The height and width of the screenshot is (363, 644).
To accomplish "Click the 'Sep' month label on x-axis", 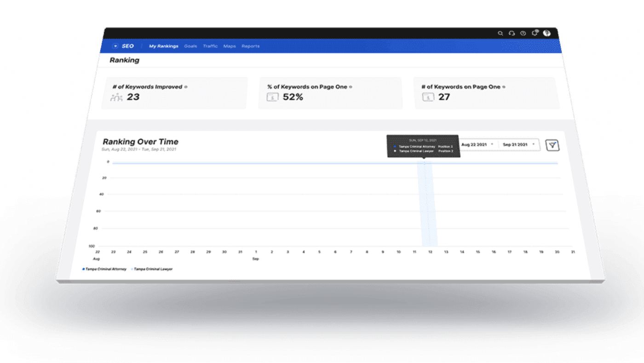I will point(256,259).
